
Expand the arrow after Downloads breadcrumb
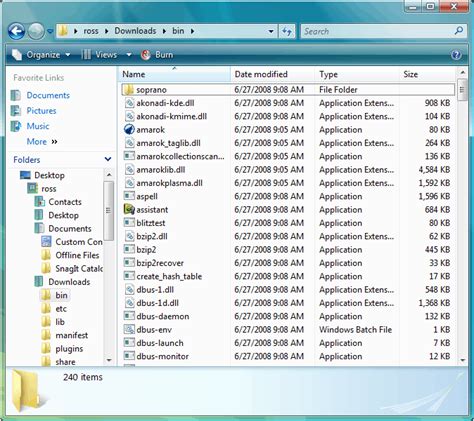(x=164, y=31)
